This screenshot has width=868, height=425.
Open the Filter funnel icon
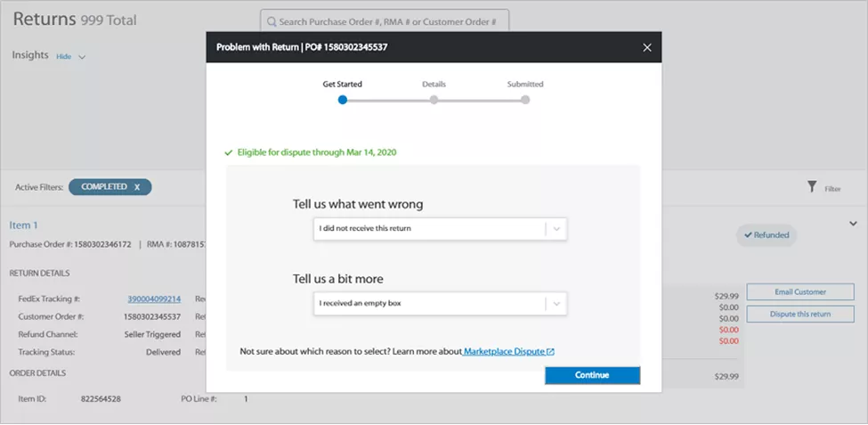pyautogui.click(x=812, y=187)
